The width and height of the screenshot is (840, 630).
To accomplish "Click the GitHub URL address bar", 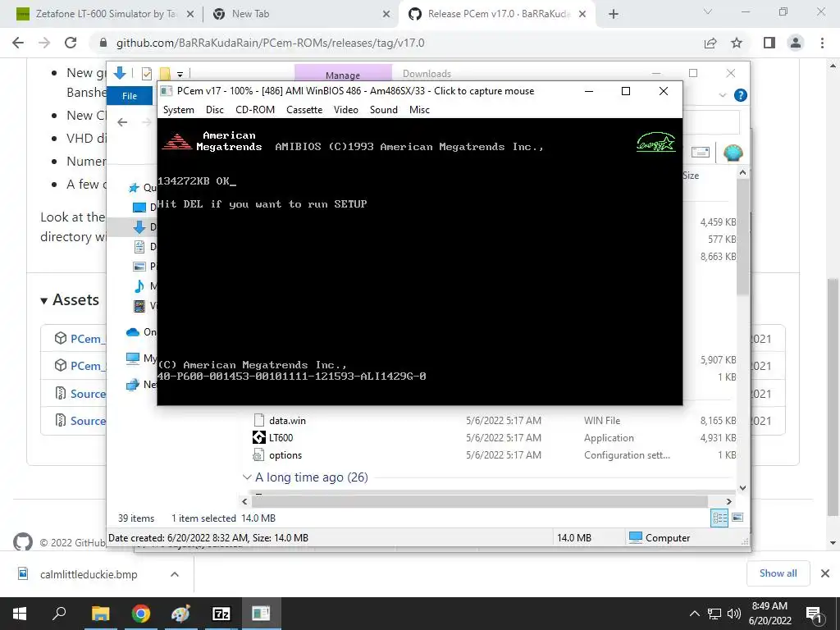I will (x=271, y=43).
